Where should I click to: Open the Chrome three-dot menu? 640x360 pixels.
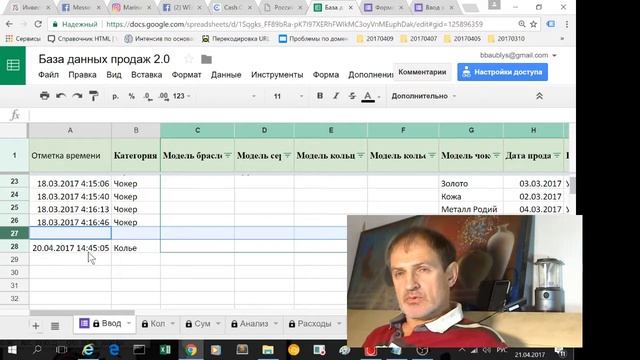[x=567, y=24]
